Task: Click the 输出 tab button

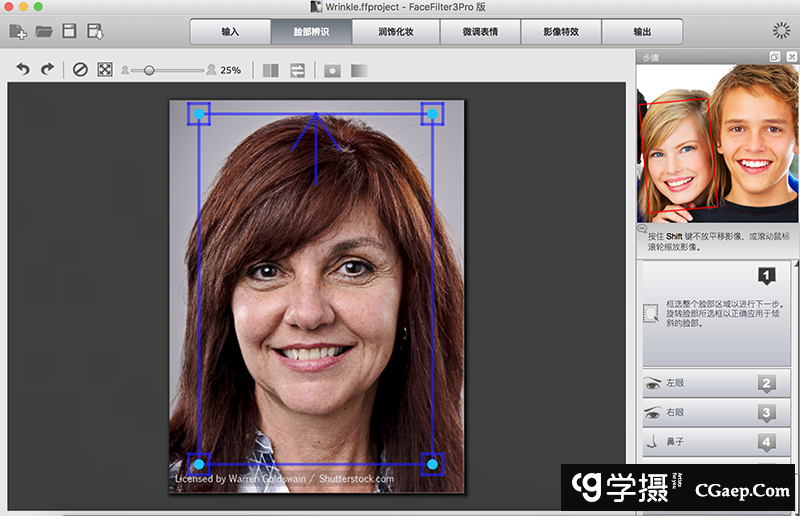Action: pos(642,31)
